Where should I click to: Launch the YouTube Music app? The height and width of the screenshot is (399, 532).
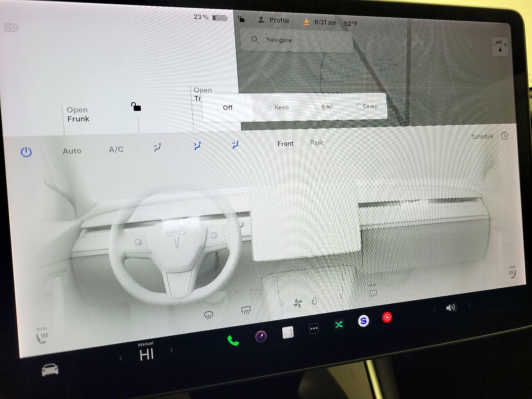coord(387,318)
